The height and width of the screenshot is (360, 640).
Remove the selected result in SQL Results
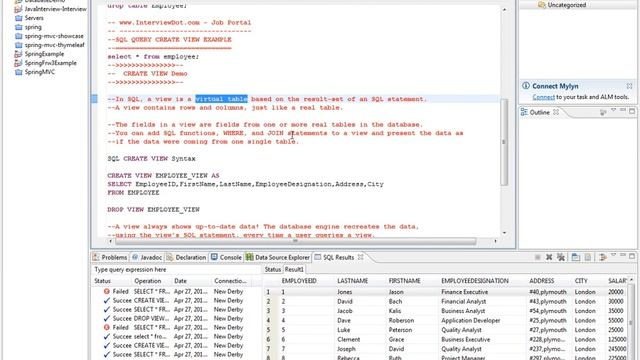click(549, 257)
